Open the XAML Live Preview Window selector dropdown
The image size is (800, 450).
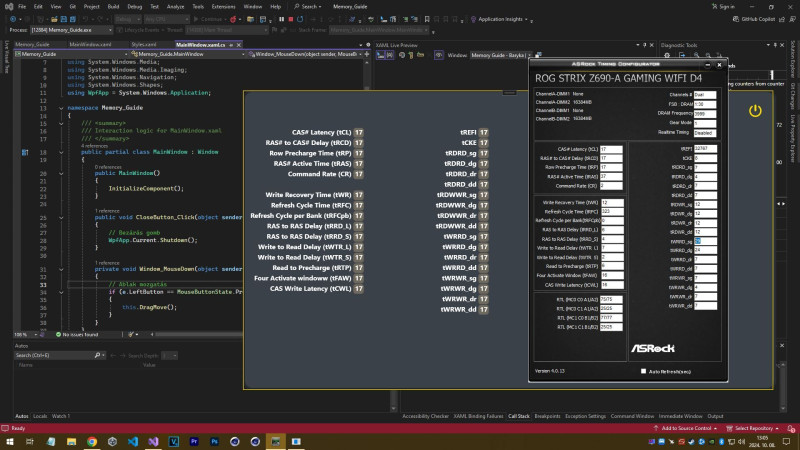point(501,55)
